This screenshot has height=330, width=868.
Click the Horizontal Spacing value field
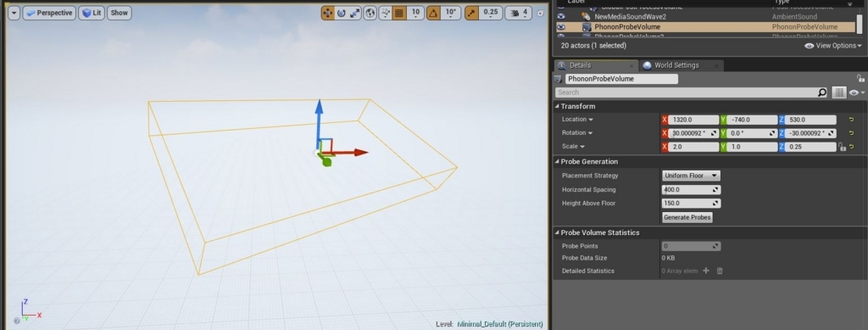(x=691, y=189)
